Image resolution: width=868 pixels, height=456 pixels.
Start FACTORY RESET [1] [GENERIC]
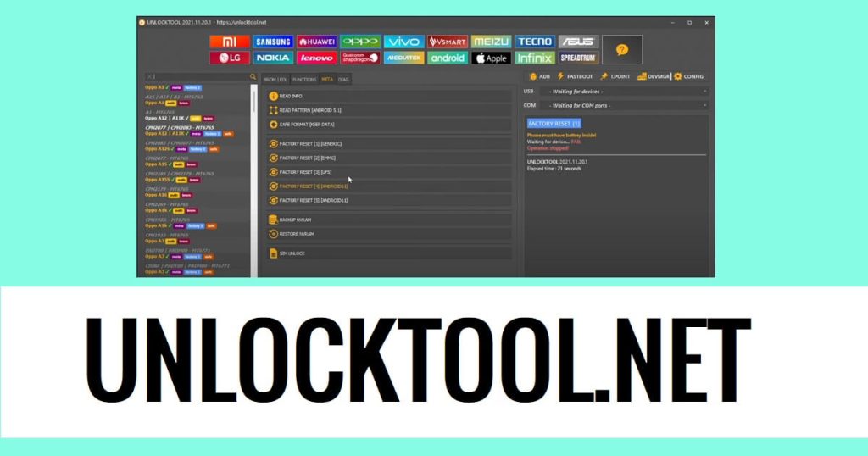(x=389, y=144)
